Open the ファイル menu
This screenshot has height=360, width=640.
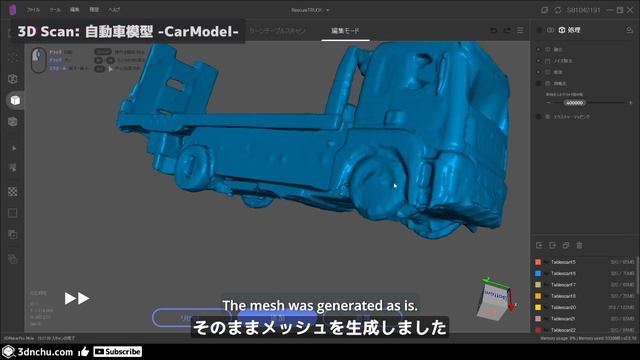click(x=33, y=10)
